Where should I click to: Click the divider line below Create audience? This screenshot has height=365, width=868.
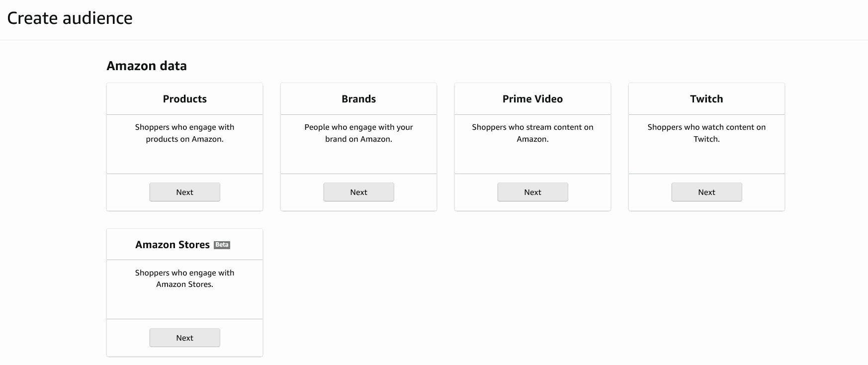click(x=434, y=40)
